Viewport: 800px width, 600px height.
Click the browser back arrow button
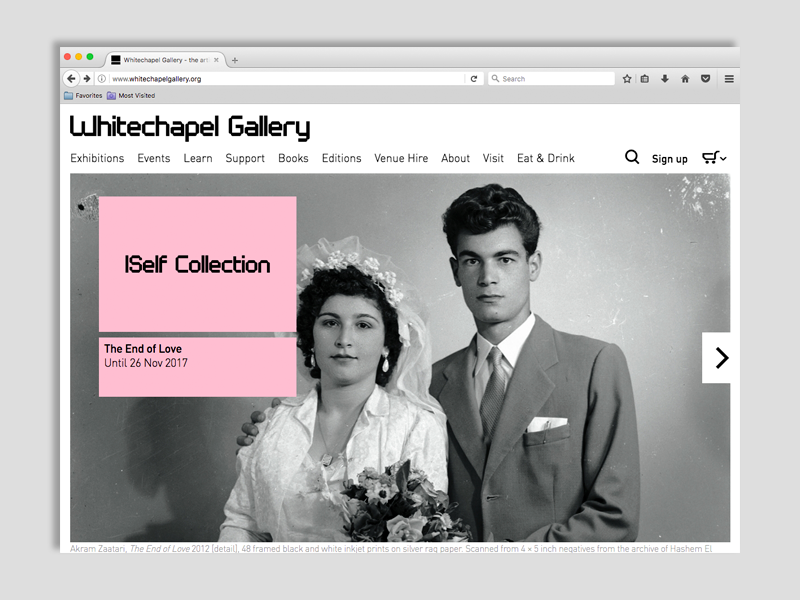click(x=71, y=79)
